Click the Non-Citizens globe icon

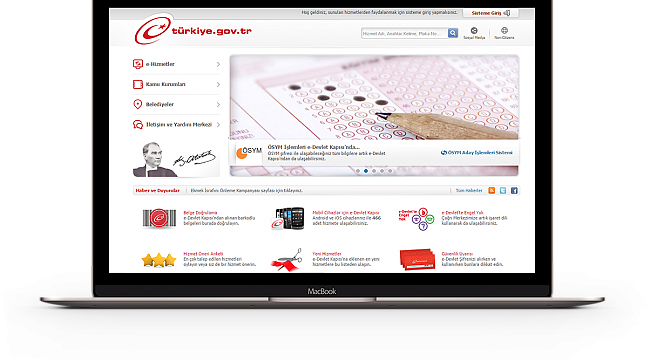pyautogui.click(x=504, y=30)
